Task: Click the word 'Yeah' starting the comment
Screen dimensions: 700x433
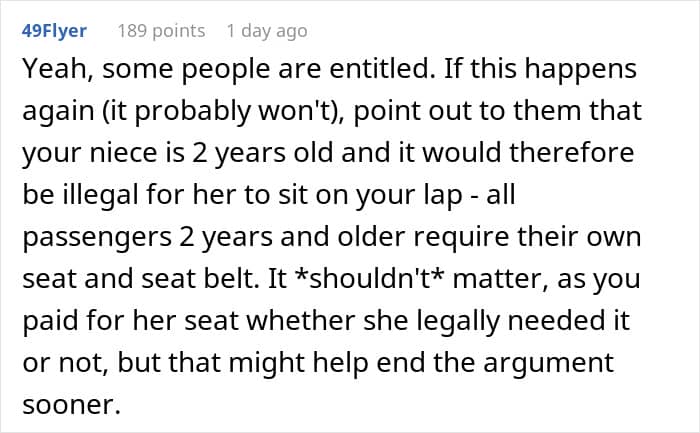Action: (x=55, y=69)
